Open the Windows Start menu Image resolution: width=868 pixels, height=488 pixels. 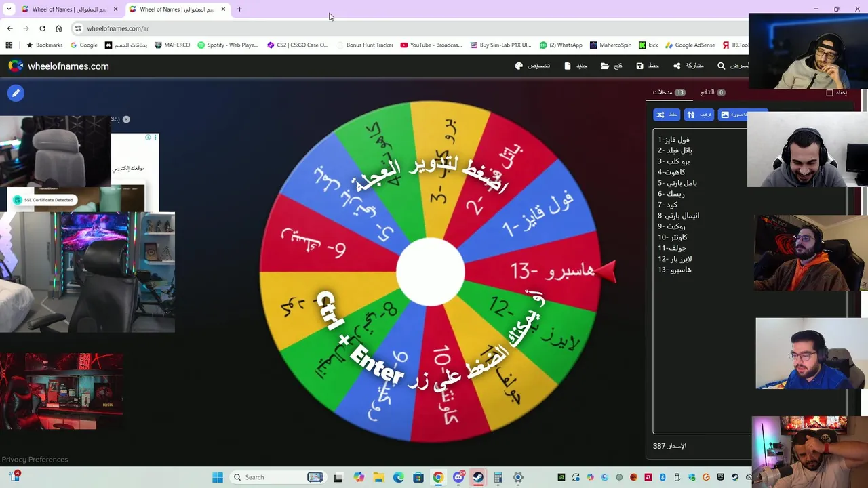pos(218,477)
